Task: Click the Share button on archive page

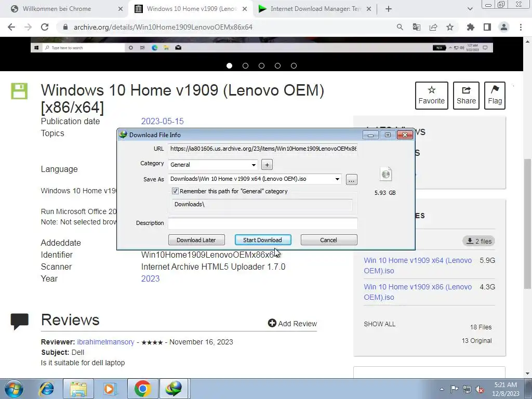Action: point(466,96)
